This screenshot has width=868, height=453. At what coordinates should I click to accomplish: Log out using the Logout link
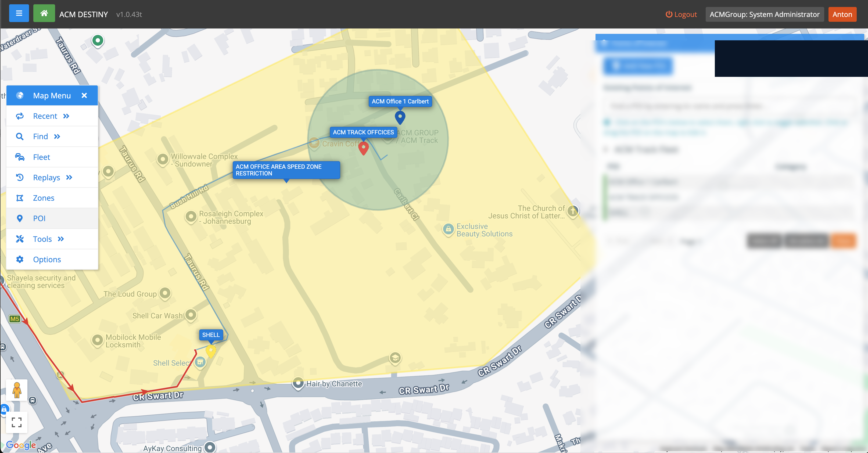coord(681,14)
